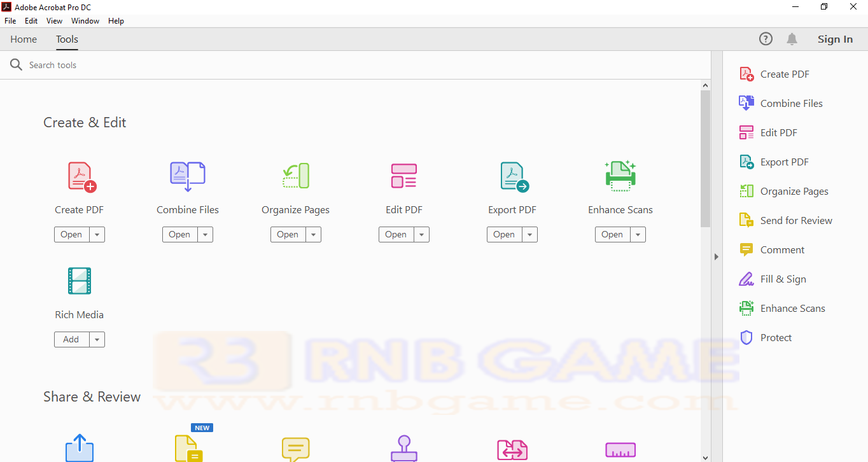Click the notifications bell icon
868x462 pixels.
point(792,39)
